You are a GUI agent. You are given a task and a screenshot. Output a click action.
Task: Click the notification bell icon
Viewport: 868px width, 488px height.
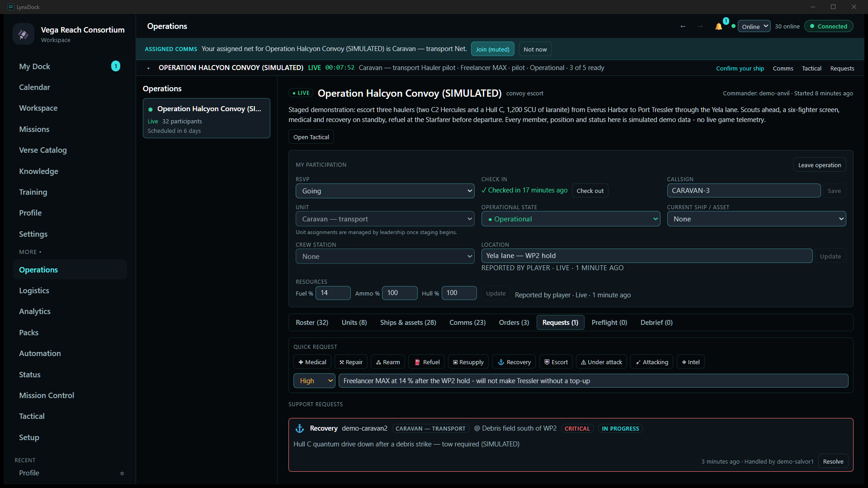pos(718,27)
